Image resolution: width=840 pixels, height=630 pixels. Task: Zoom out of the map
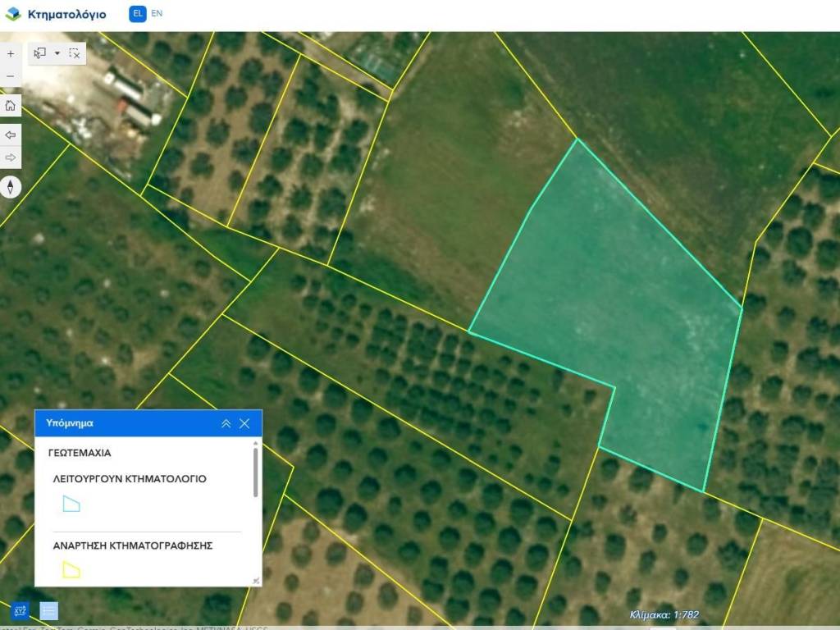coord(11,76)
